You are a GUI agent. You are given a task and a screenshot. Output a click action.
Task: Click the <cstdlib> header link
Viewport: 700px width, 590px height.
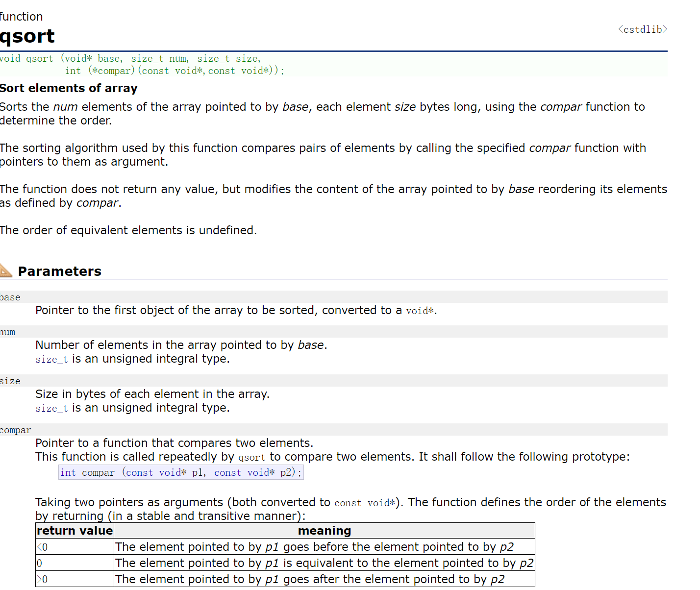coord(642,29)
